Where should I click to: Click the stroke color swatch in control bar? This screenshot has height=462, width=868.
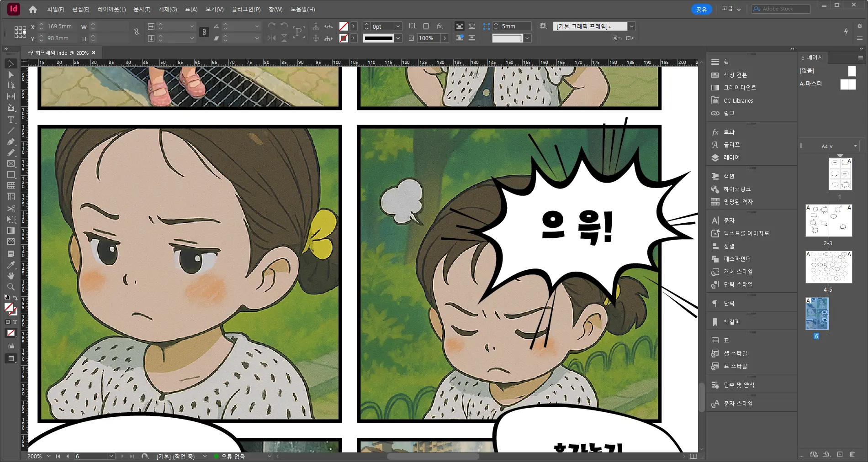tap(344, 38)
